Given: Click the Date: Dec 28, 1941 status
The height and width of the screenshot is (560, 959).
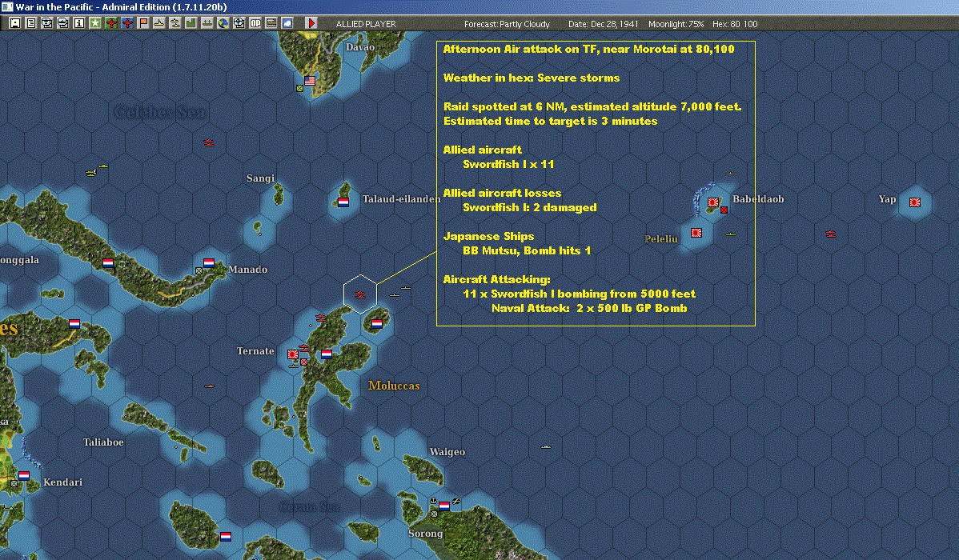Looking at the screenshot, I should tap(603, 24).
